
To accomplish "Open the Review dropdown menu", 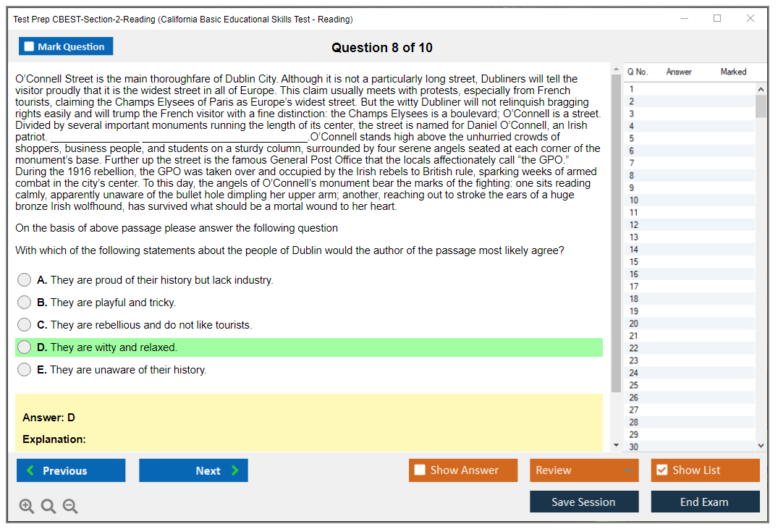I will [x=583, y=470].
